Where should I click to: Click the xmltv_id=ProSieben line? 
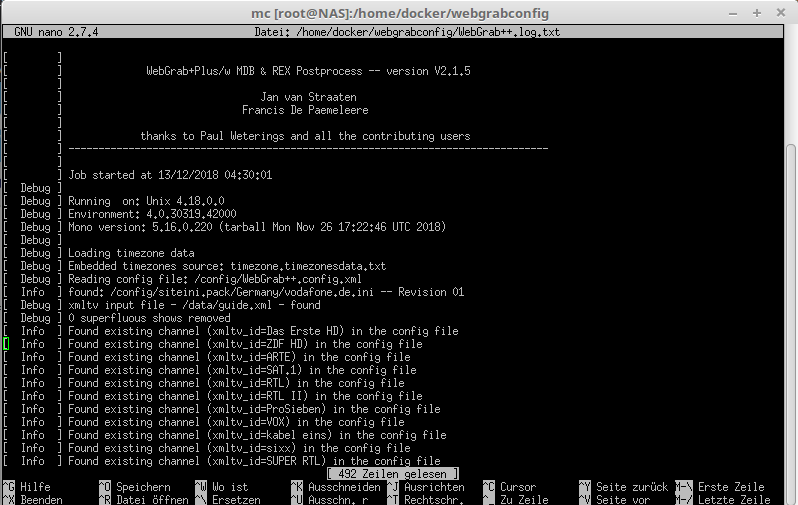point(254,409)
